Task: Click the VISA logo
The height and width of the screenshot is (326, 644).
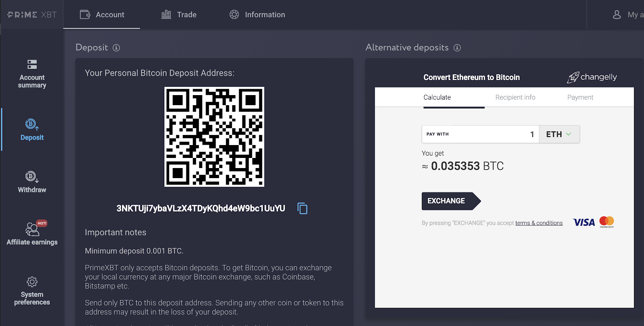Action: click(x=584, y=222)
